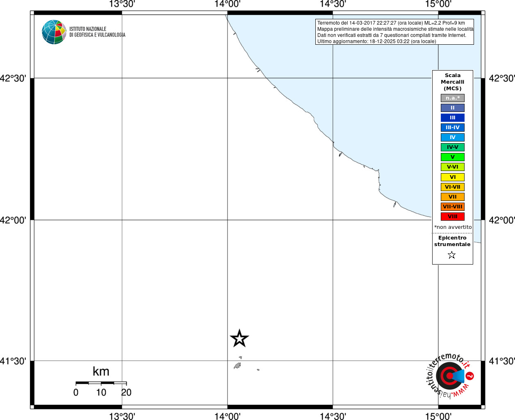Viewport: 515px width, 420px height.
Task: Select the II intensity legend swatch
Action: pyautogui.click(x=453, y=108)
